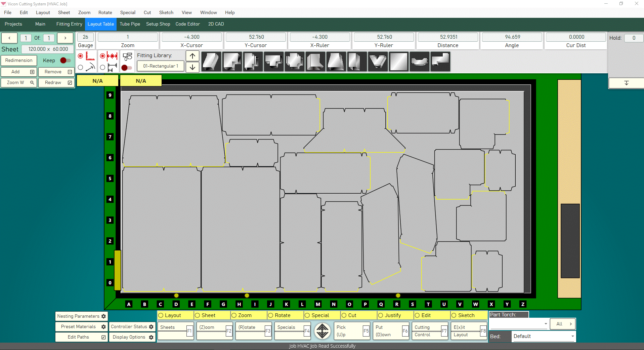Choose the arc measurement radio option
Image resolution: width=644 pixels, height=350 pixels.
pos(80,67)
